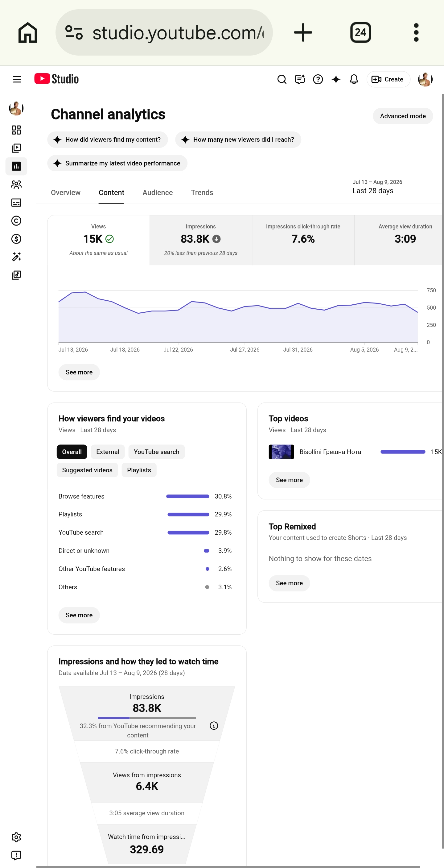Click info icon beside recommending content text
The image size is (444, 868).
point(214,726)
